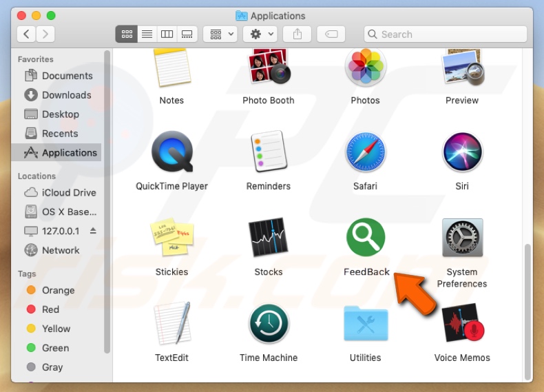Open the group-by arrangement dropdown
The width and height of the screenshot is (544, 392).
pos(220,34)
